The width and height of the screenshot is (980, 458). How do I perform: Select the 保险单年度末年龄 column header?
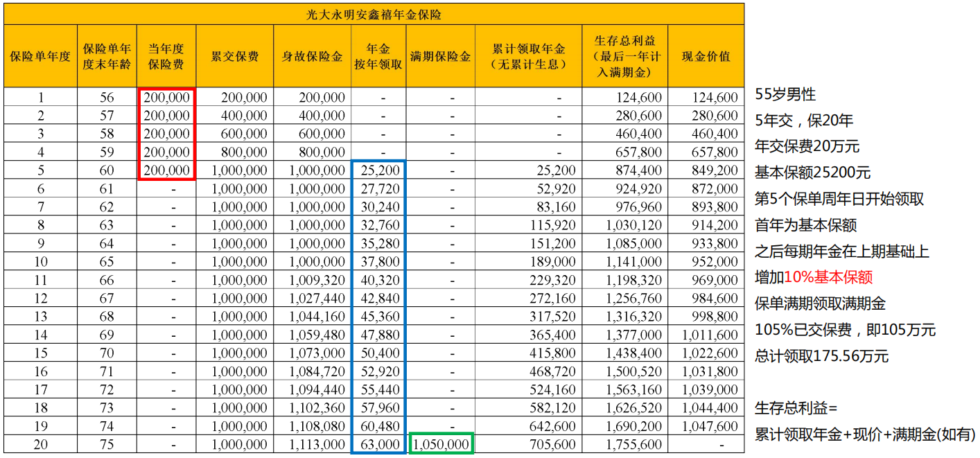point(107,57)
